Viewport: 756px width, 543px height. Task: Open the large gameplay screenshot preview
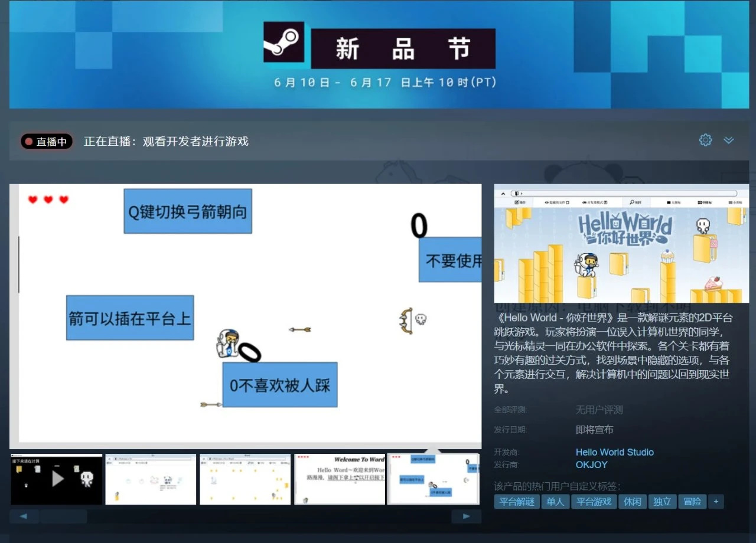(246, 316)
